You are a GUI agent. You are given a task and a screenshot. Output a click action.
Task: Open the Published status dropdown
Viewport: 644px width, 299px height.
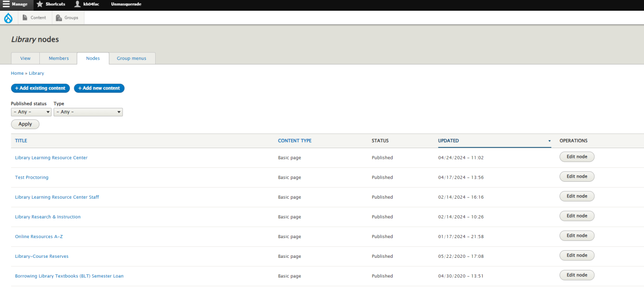coord(31,112)
